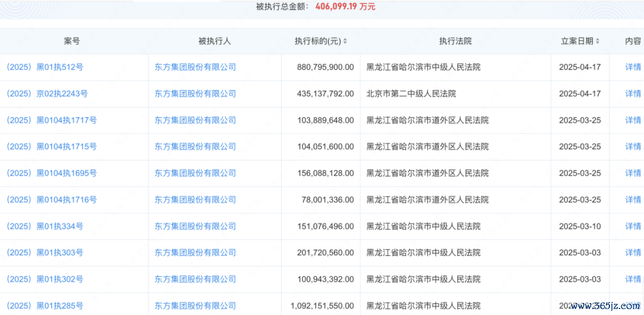View 详情 for case 黑01执302号
The width and height of the screenshot is (644, 315).
[633, 279]
